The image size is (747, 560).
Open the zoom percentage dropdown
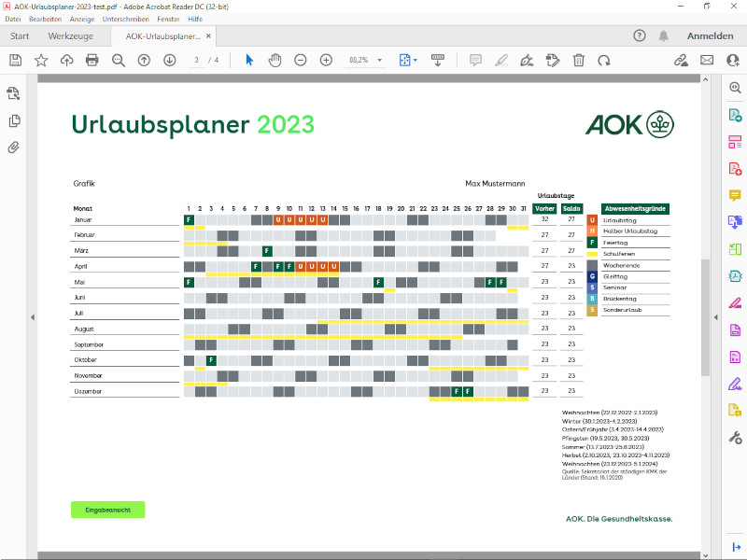point(380,60)
